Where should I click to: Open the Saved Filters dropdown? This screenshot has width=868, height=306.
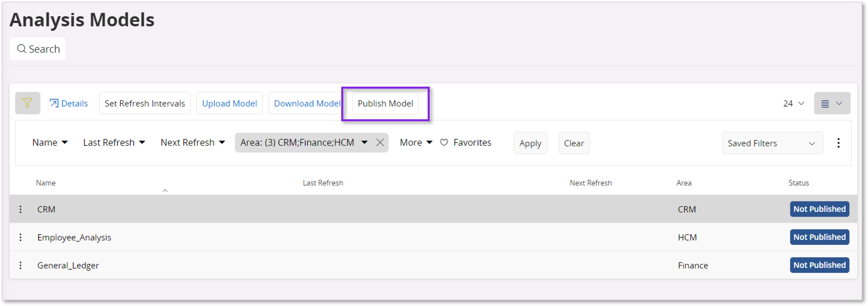click(x=772, y=143)
